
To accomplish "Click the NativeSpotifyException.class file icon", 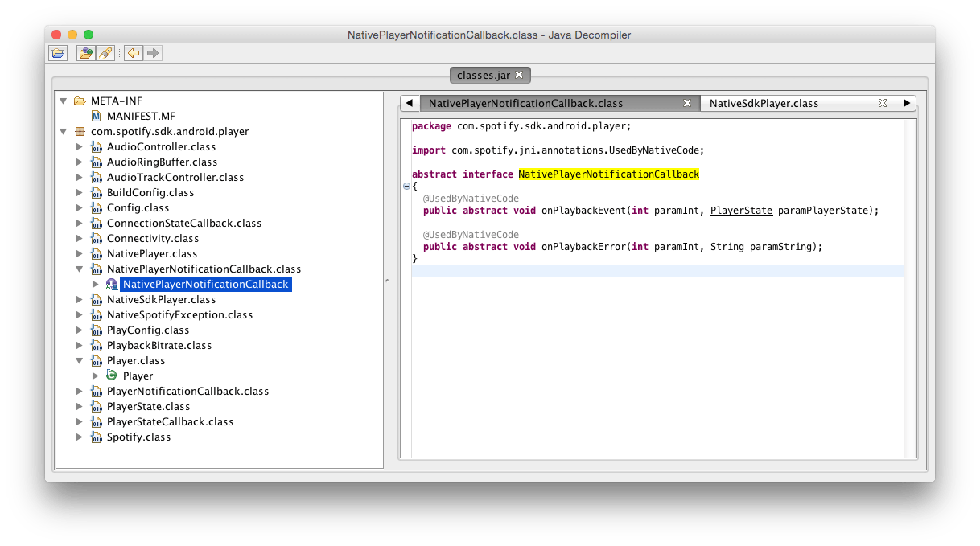I will click(96, 315).
